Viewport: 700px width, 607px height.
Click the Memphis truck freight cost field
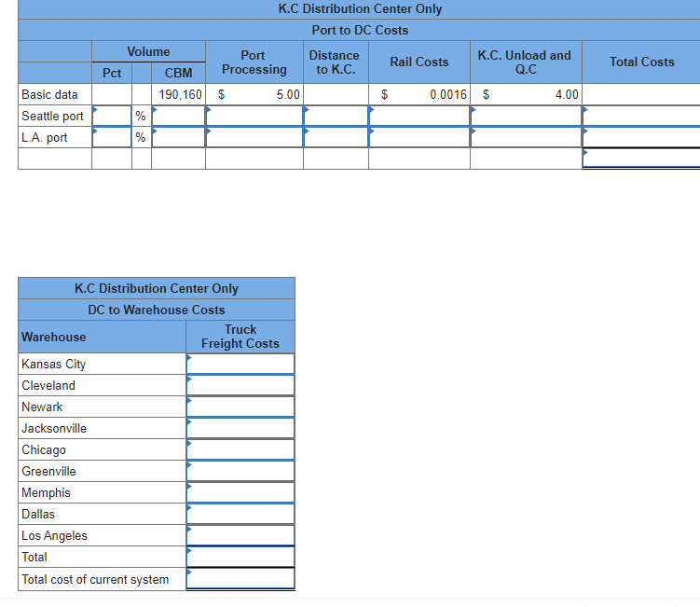coord(240,492)
